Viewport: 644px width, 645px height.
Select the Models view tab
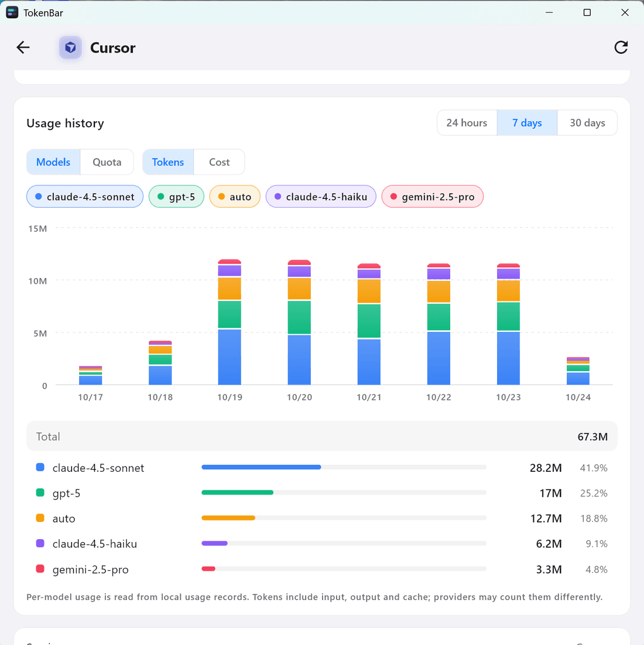[53, 162]
